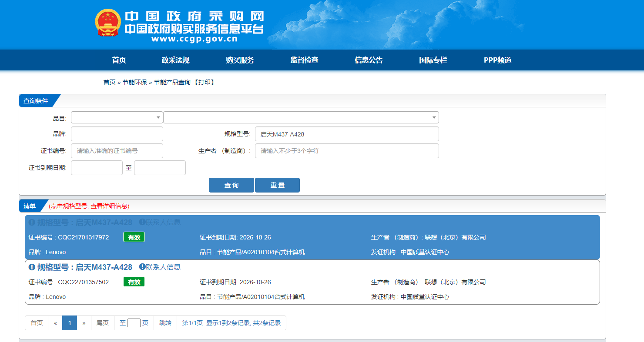The height and width of the screenshot is (342, 644).
Task: Go to 首页 in navigation bar
Action: [x=119, y=60]
